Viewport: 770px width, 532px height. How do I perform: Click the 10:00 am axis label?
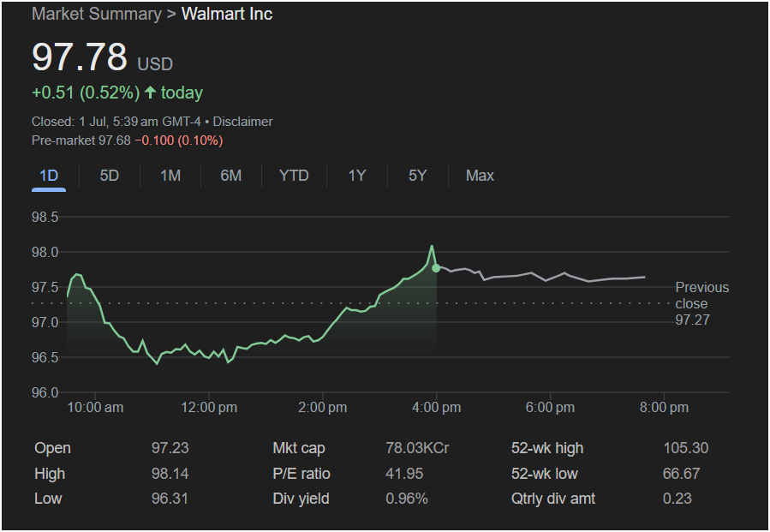click(x=95, y=407)
